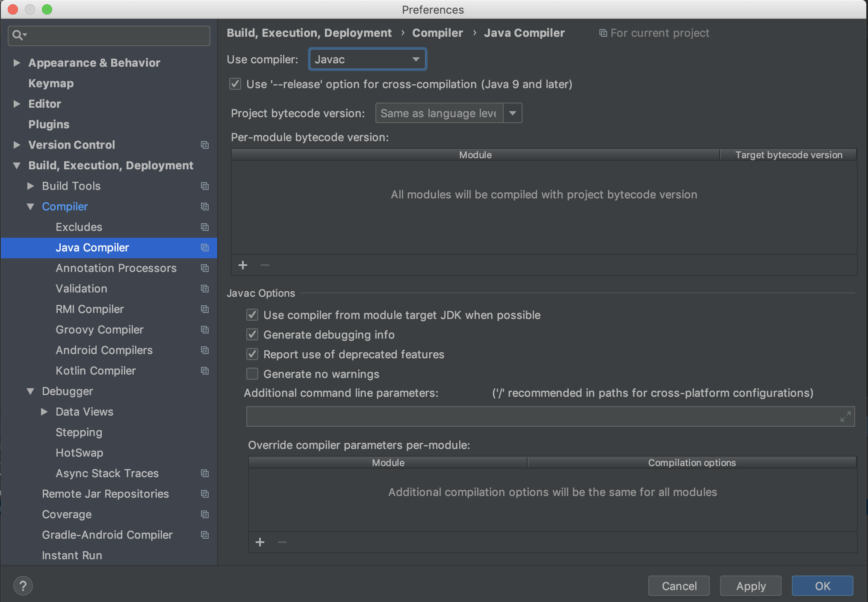
Task: Expand the additional command line parameters field
Action: click(845, 416)
